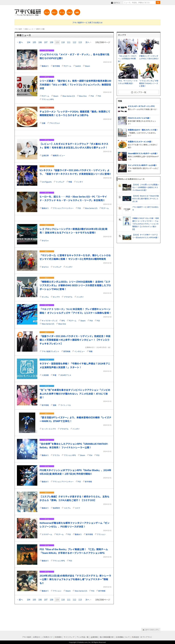The width and height of the screenshot is (175, 644).
Task: Open the 男性声優 popularity vote thumbnail
Action: point(27,369)
